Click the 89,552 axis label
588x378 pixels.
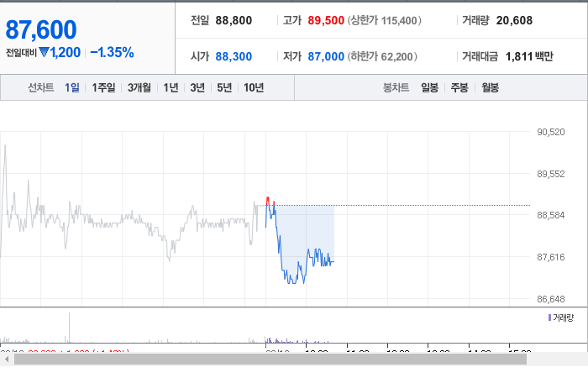click(551, 174)
